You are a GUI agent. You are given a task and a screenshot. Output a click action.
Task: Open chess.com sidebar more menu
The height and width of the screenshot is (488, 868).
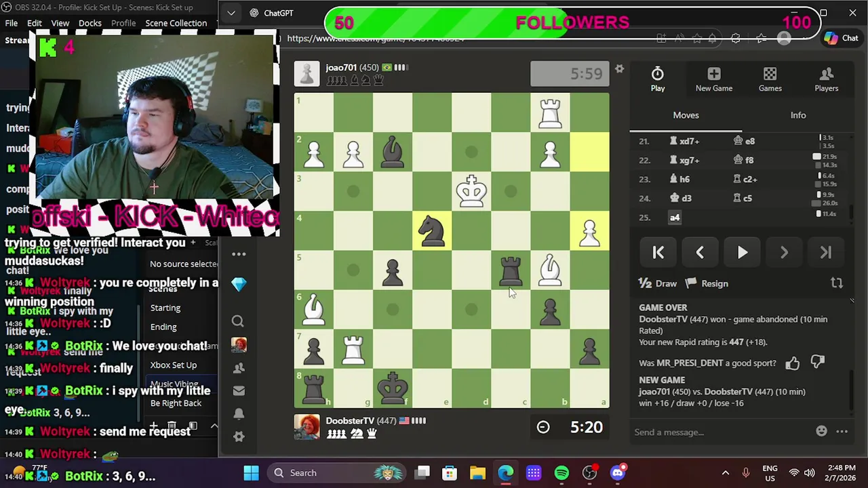coord(239,254)
